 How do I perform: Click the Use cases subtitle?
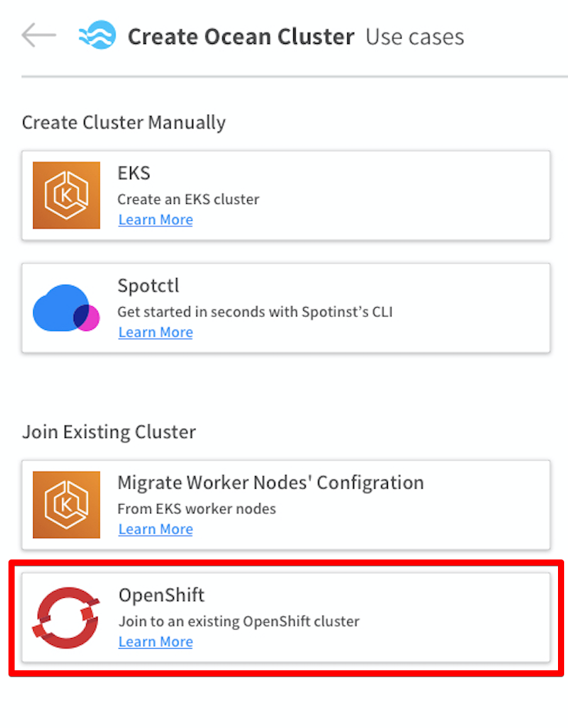click(415, 36)
